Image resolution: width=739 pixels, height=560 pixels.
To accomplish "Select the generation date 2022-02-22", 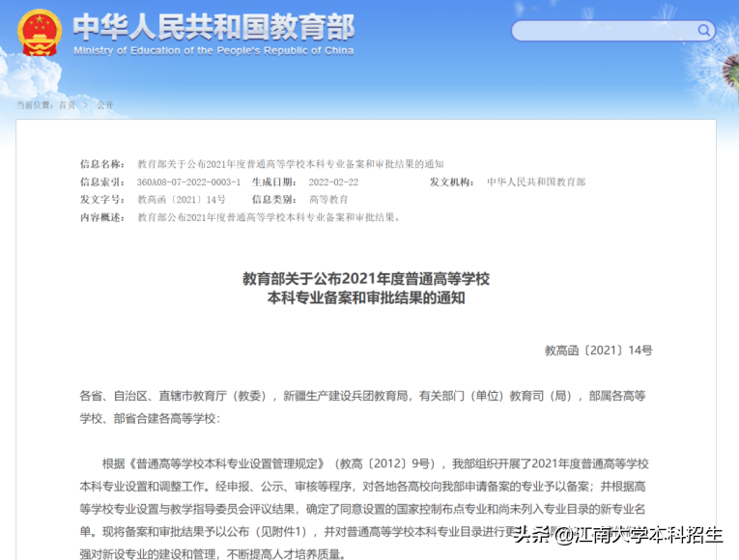I will tap(333, 182).
